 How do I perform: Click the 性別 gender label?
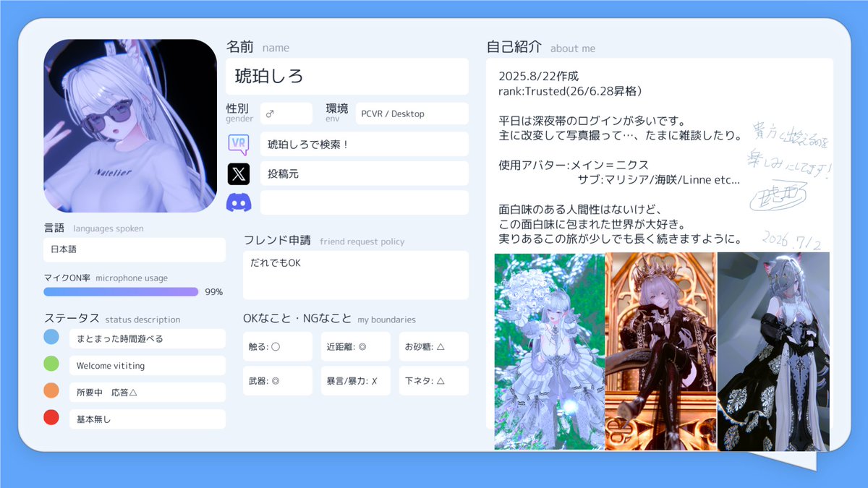tap(239, 112)
